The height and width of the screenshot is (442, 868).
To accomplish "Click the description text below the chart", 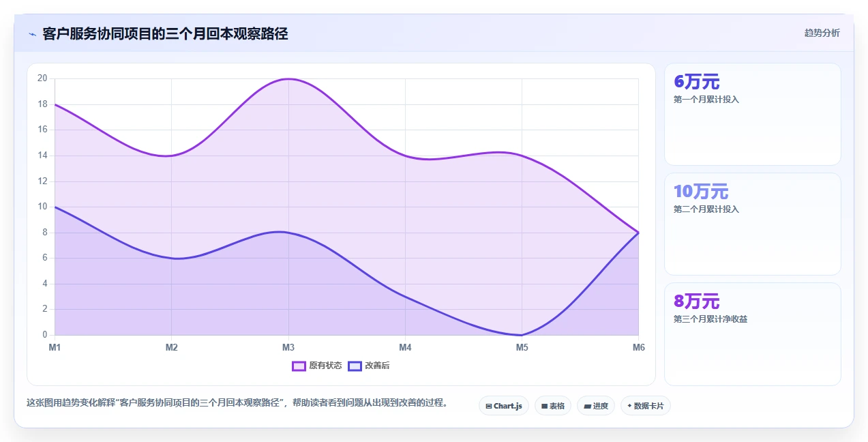I will [x=239, y=403].
